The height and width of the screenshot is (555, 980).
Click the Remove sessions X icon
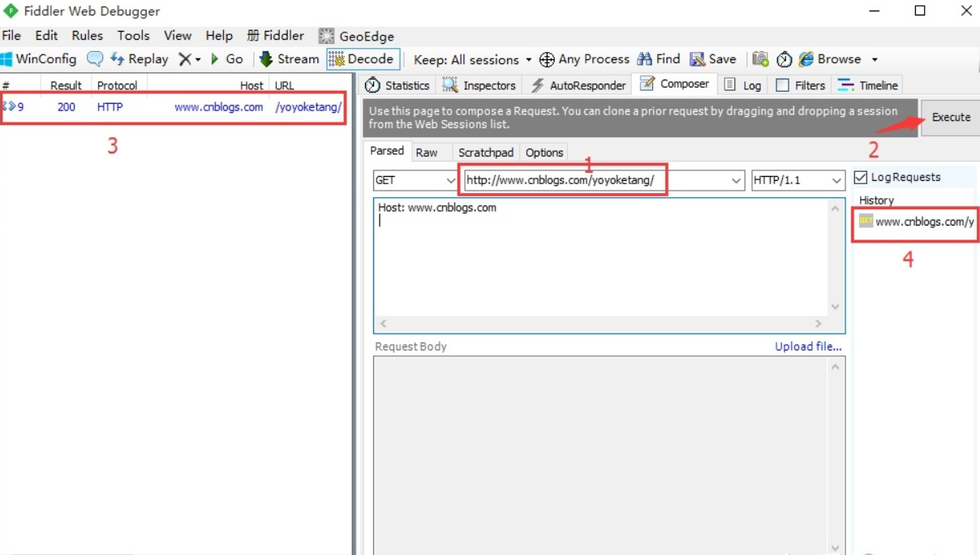185,59
